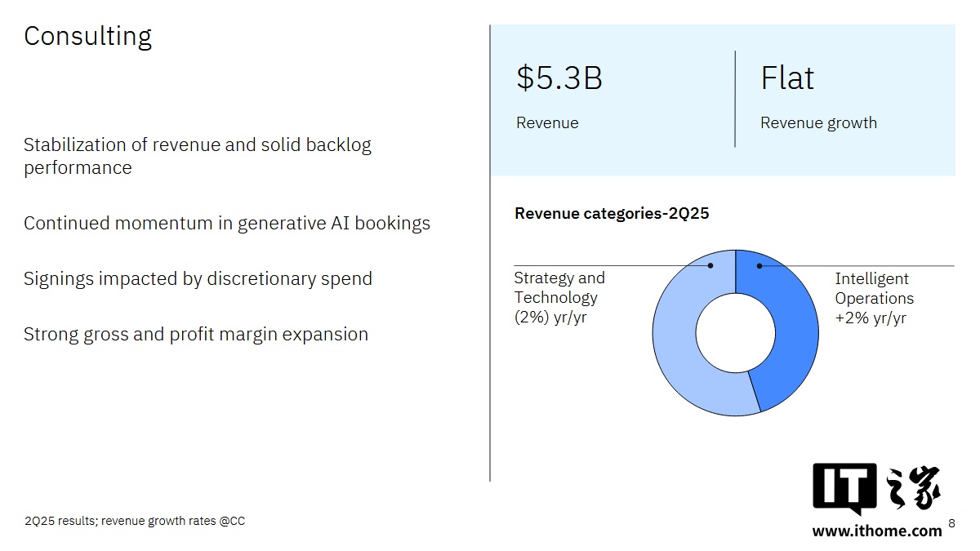Select the Revenue label under $5.3B
Screen dimensions: 980x551
click(547, 123)
